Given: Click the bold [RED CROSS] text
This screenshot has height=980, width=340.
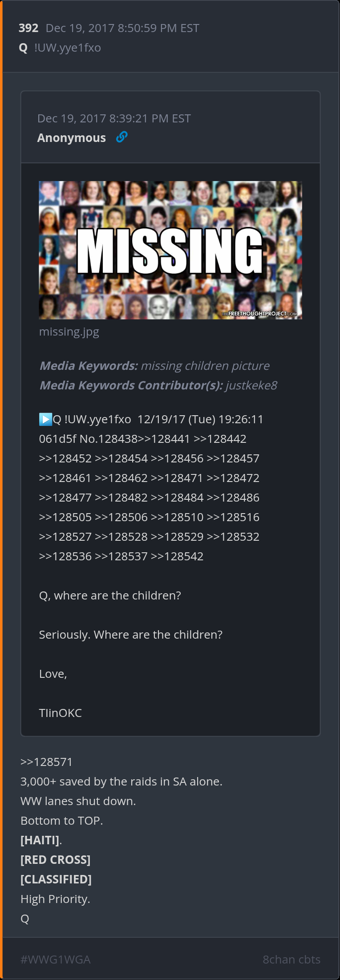Looking at the screenshot, I should [56, 860].
